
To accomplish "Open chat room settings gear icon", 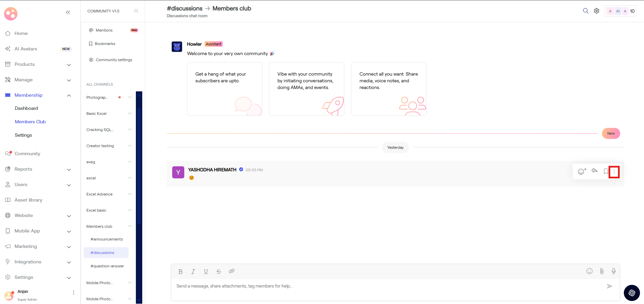I will coord(597,11).
